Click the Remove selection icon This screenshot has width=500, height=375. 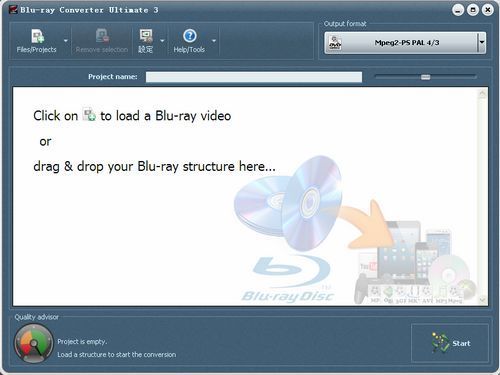point(102,35)
